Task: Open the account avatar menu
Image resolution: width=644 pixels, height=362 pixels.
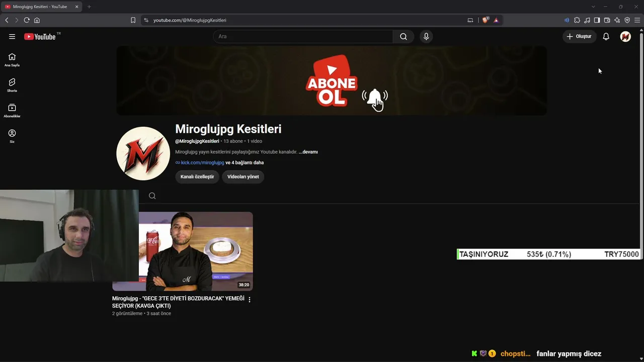Action: [x=625, y=36]
